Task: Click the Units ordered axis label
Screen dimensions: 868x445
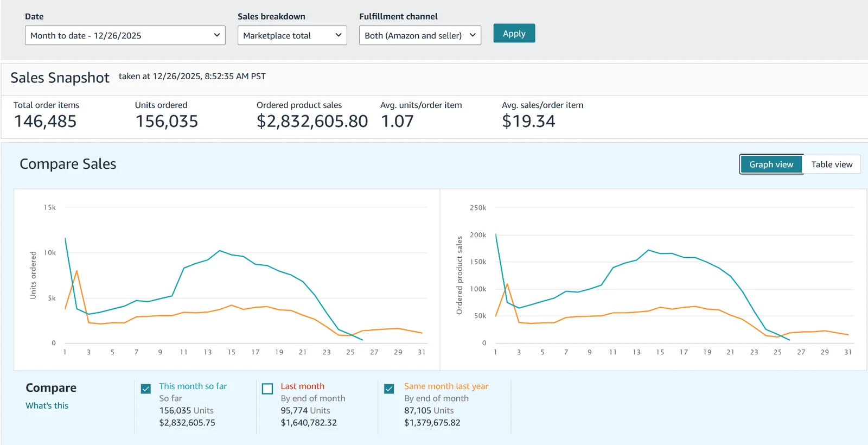Action: 33,275
